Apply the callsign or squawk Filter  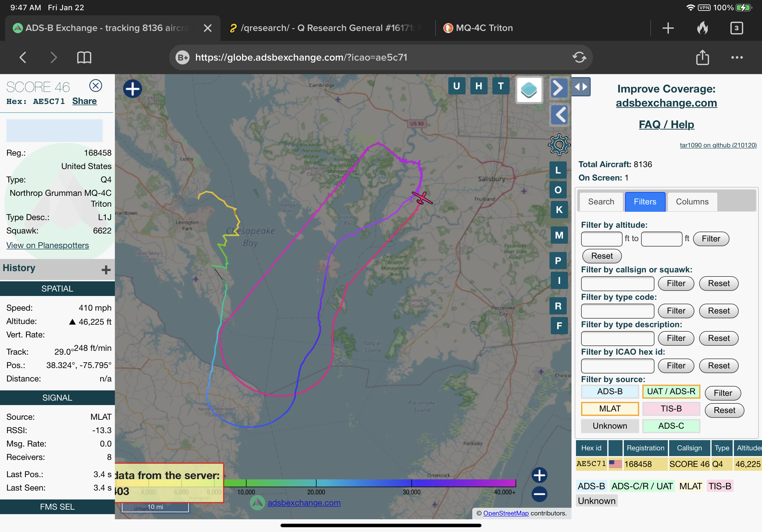coord(676,284)
